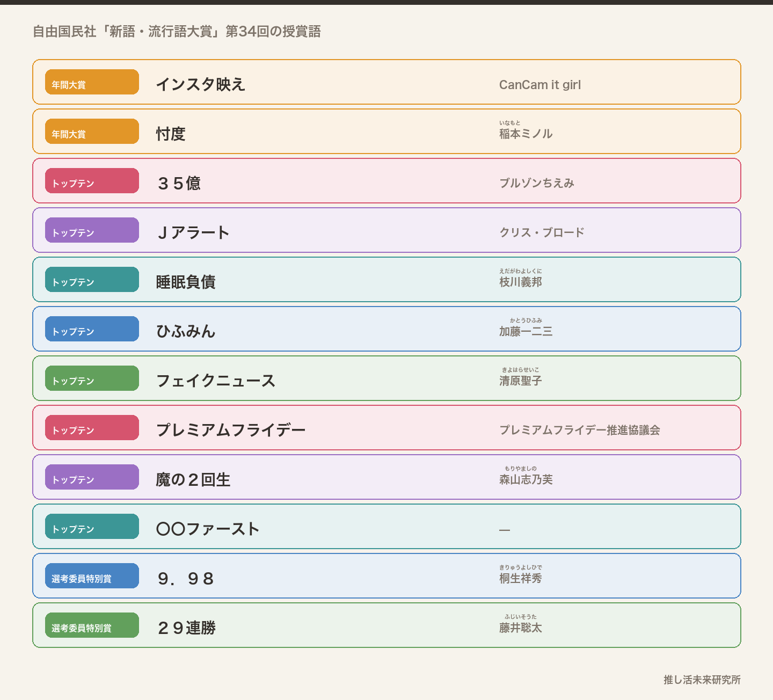Click the トップテン badge beside ひふみん
The width and height of the screenshot is (773, 700).
(92, 329)
